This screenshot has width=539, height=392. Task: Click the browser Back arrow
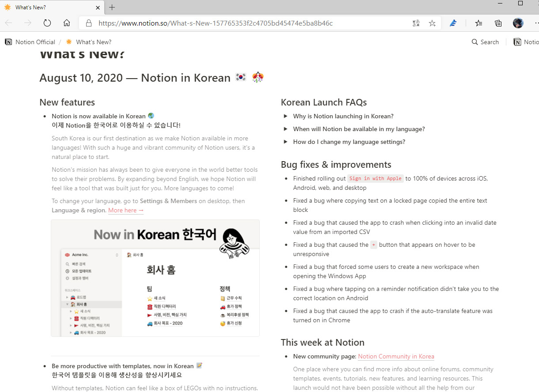[x=9, y=23]
